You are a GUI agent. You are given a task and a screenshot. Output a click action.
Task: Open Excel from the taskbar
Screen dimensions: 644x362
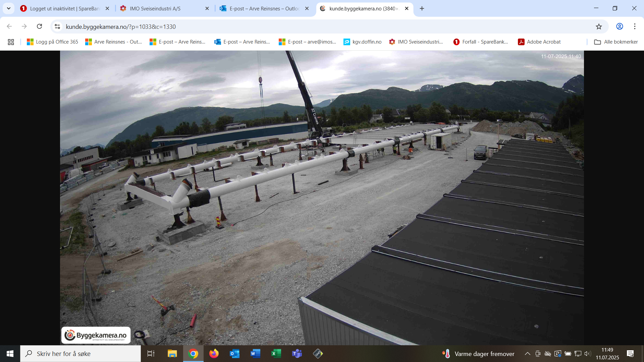[276, 354]
